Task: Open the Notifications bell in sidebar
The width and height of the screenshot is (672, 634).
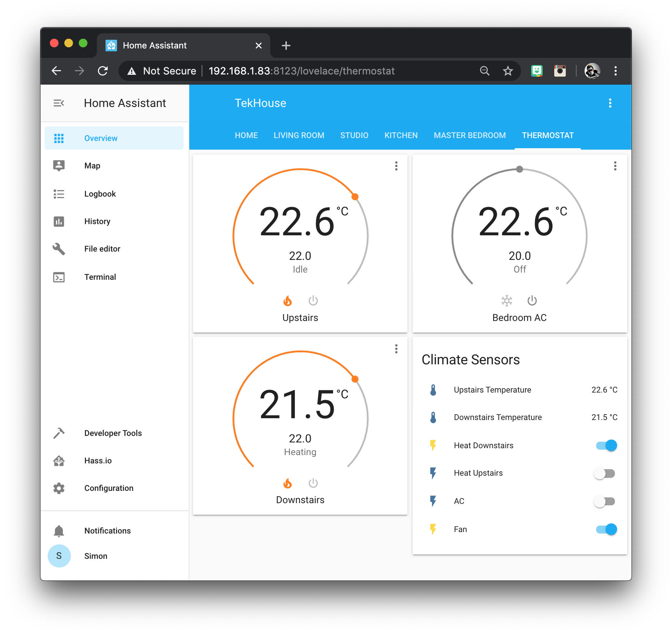Action: pyautogui.click(x=59, y=531)
